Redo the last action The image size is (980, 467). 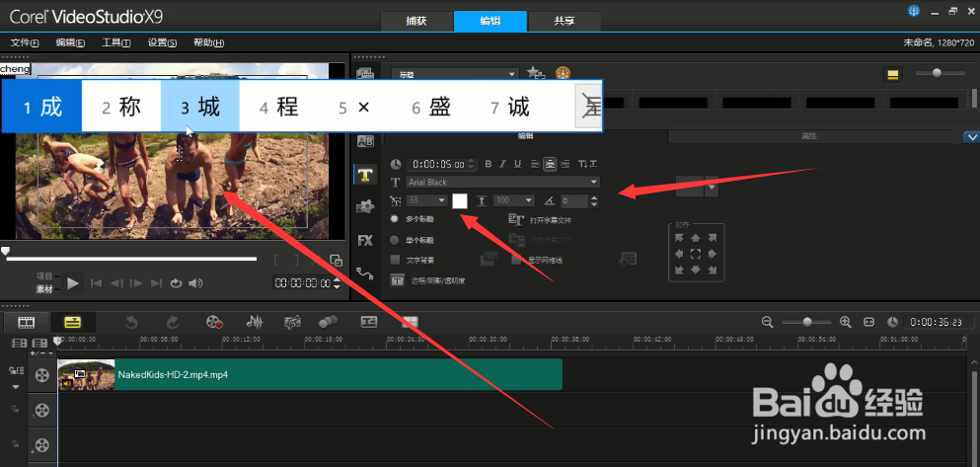coord(173,323)
